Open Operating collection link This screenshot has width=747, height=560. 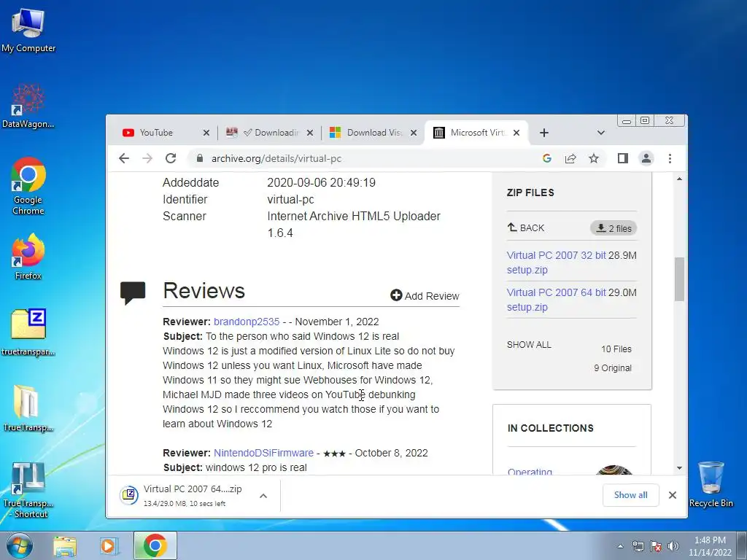coord(530,472)
